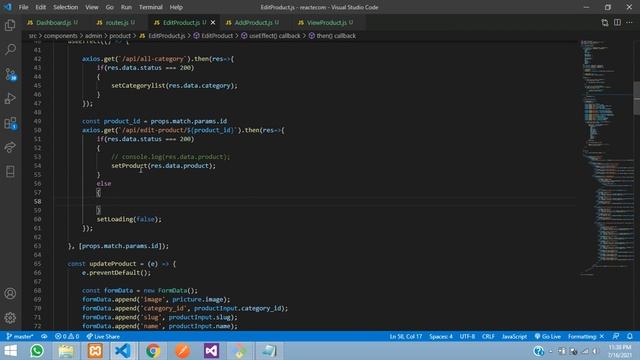Click the Formatting status bar item
640x360 pixels.
coord(586,336)
